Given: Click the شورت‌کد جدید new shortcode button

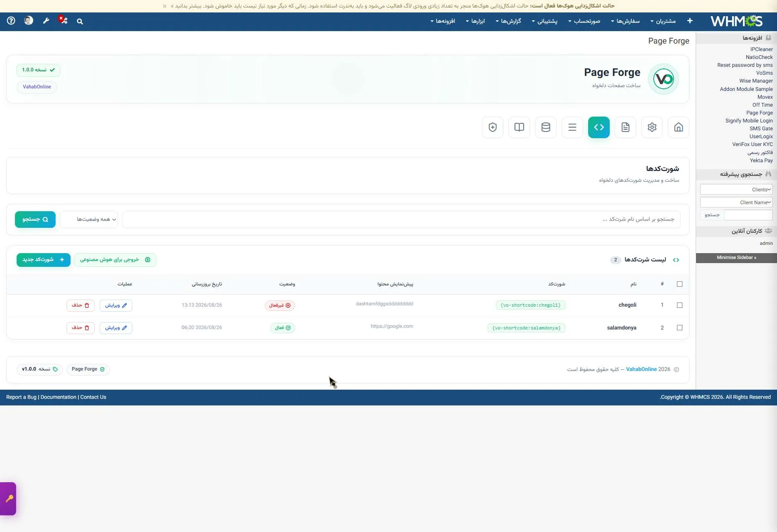Looking at the screenshot, I should click(x=44, y=260).
